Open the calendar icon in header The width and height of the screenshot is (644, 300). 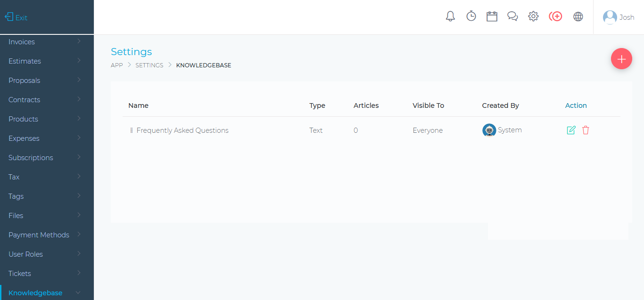492,16
